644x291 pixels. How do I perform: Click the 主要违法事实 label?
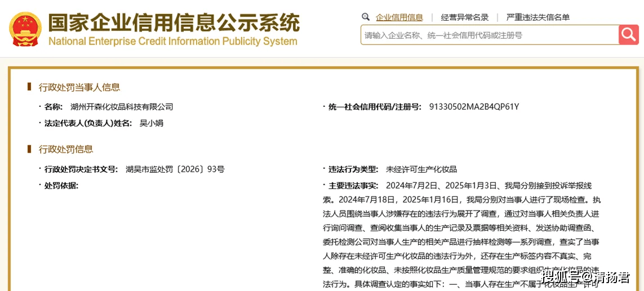[x=353, y=186]
